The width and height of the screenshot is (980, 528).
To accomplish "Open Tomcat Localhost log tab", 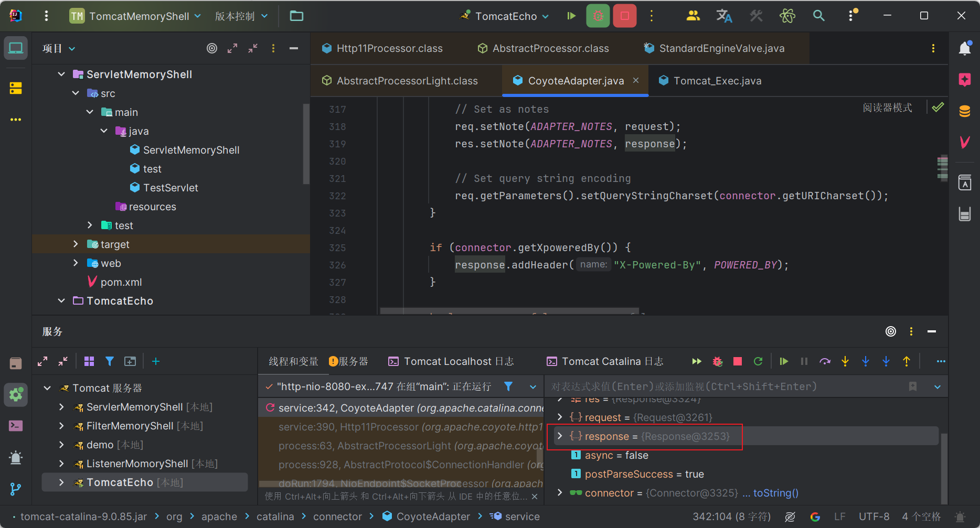I will click(451, 361).
